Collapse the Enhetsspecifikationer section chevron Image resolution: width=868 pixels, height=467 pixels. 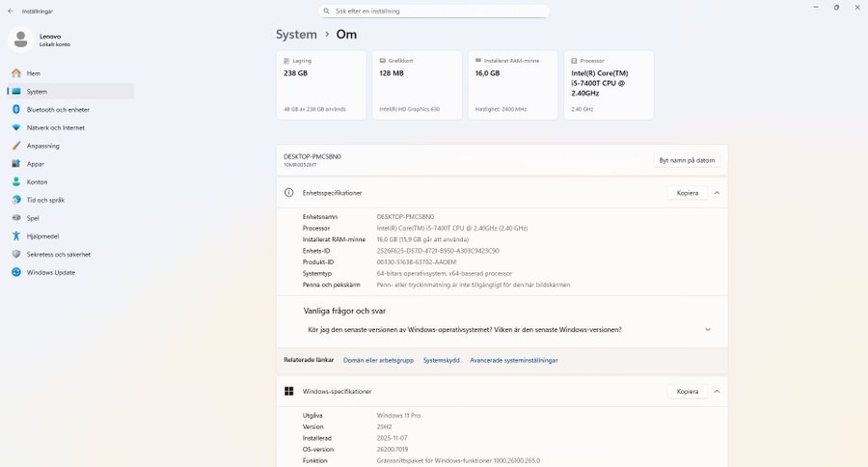point(717,193)
